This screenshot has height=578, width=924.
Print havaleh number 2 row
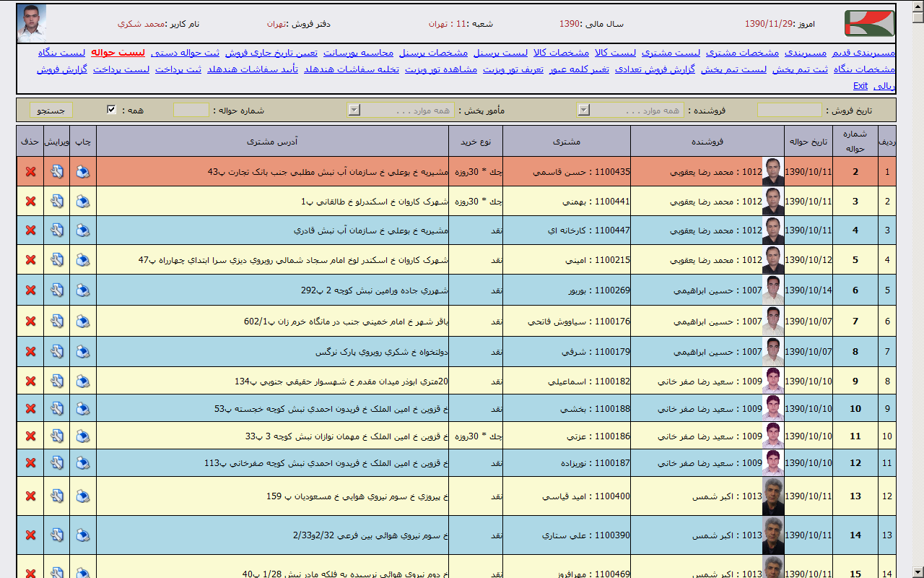[83, 171]
